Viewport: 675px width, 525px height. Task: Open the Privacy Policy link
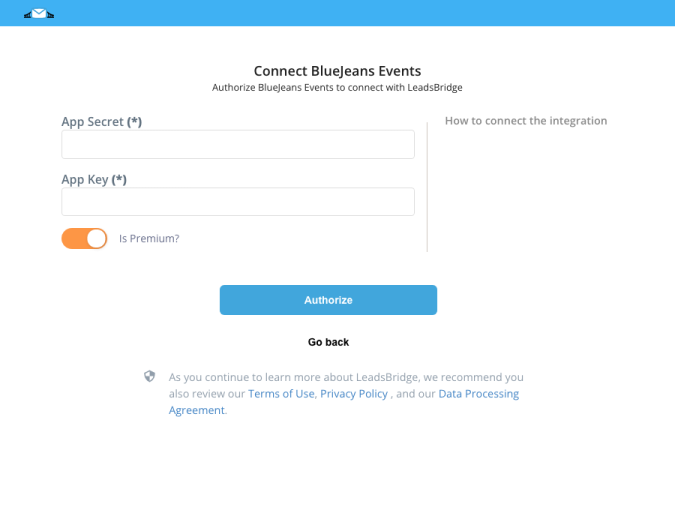point(354,394)
